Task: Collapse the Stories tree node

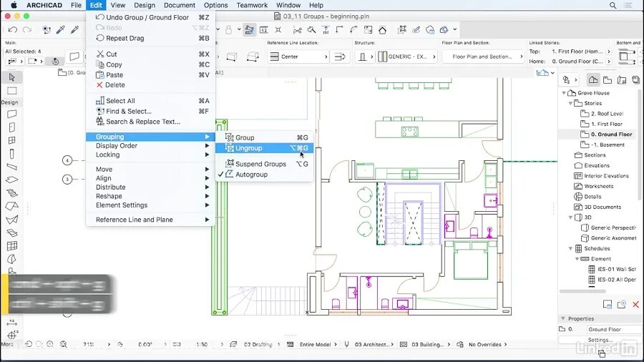Action: [x=570, y=104]
